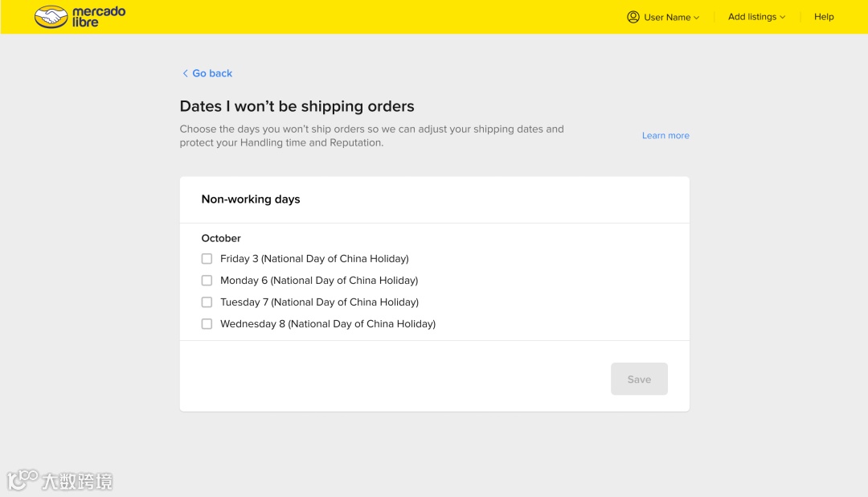The height and width of the screenshot is (497, 868).
Task: Expand the User Name dropdown arrow
Action: coord(697,18)
